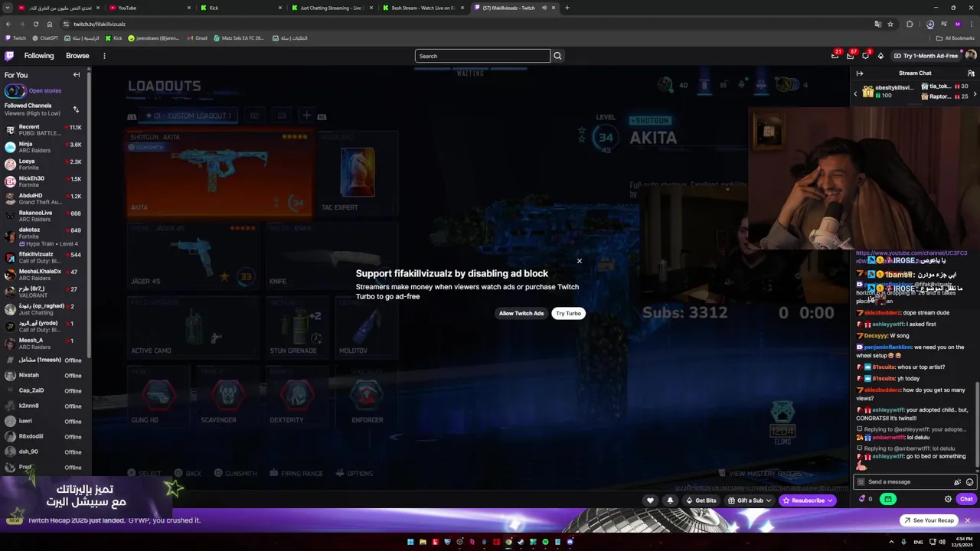
Task: Open NickEh30 channel in sidebar
Action: 44,181
